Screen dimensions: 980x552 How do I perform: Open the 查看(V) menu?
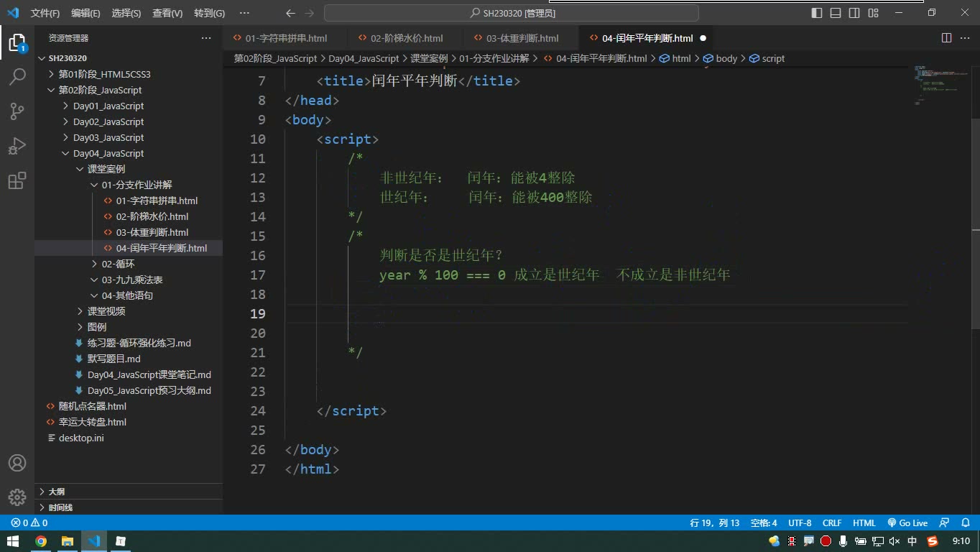tap(167, 13)
